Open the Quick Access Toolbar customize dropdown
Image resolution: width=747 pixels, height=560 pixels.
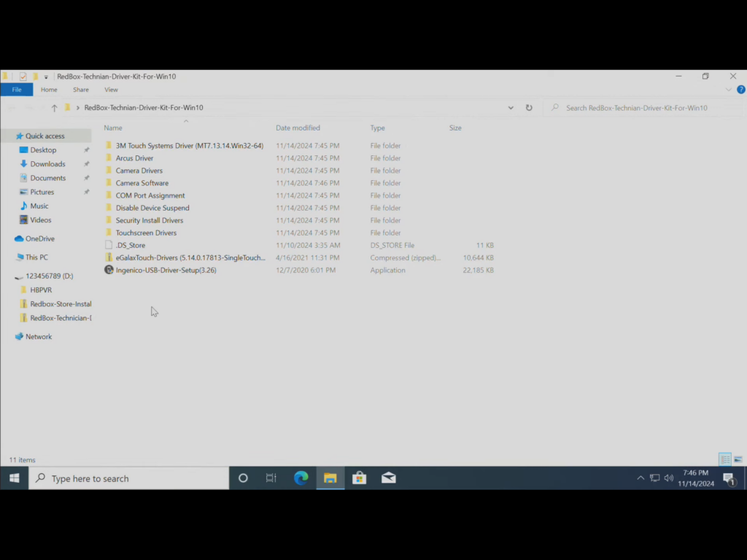click(46, 77)
